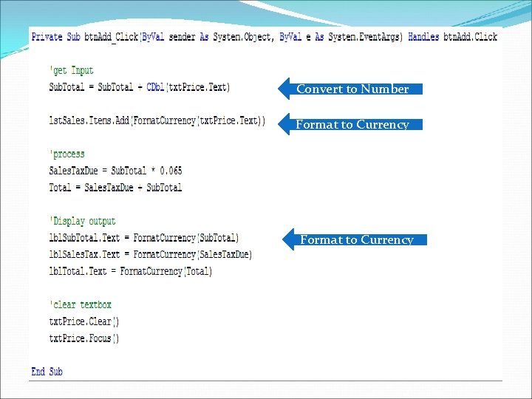Image resolution: width=532 pixels, height=399 pixels.
Task: Click the 'Private Sub btnAdd_Click' declaration line
Action: pyautogui.click(x=265, y=38)
